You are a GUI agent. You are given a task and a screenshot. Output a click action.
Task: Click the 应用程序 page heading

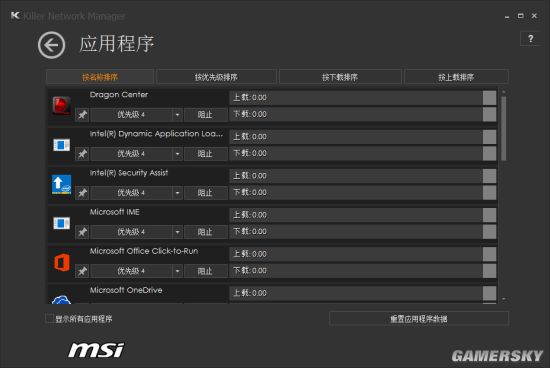[116, 44]
